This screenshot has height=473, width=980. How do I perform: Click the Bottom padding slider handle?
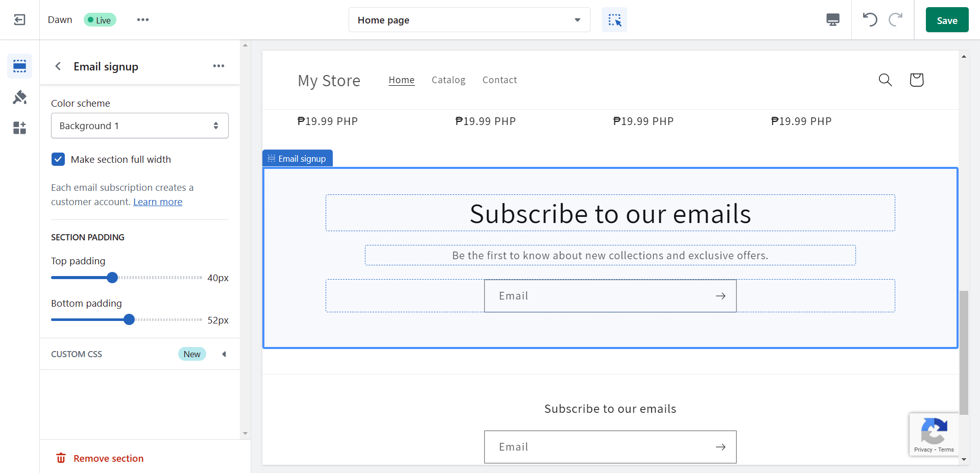(129, 319)
